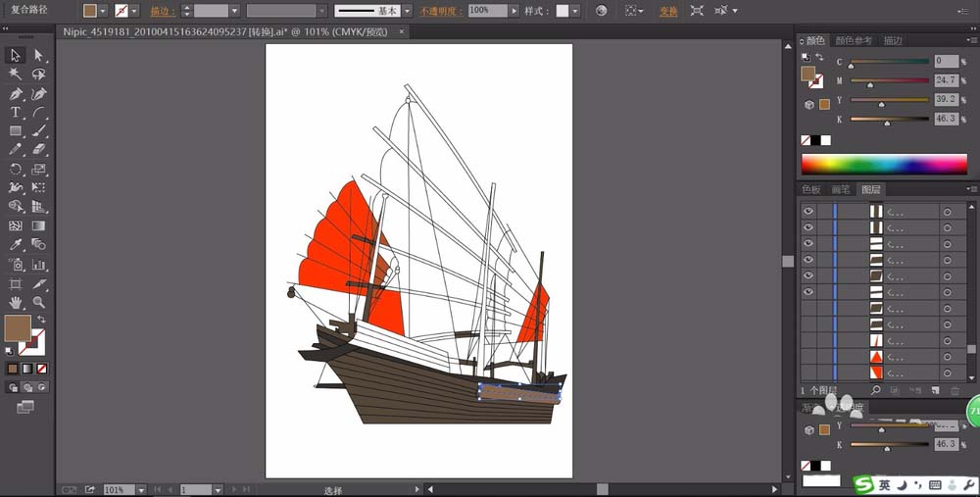Bring the toolbox fill swatch to the front
Screen dimensions: 980x497
pyautogui.click(x=18, y=328)
